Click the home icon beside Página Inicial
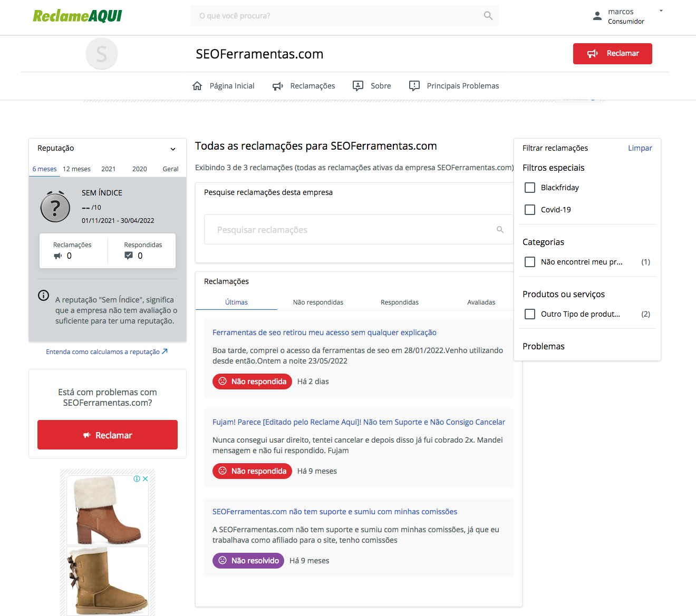 coord(197,86)
